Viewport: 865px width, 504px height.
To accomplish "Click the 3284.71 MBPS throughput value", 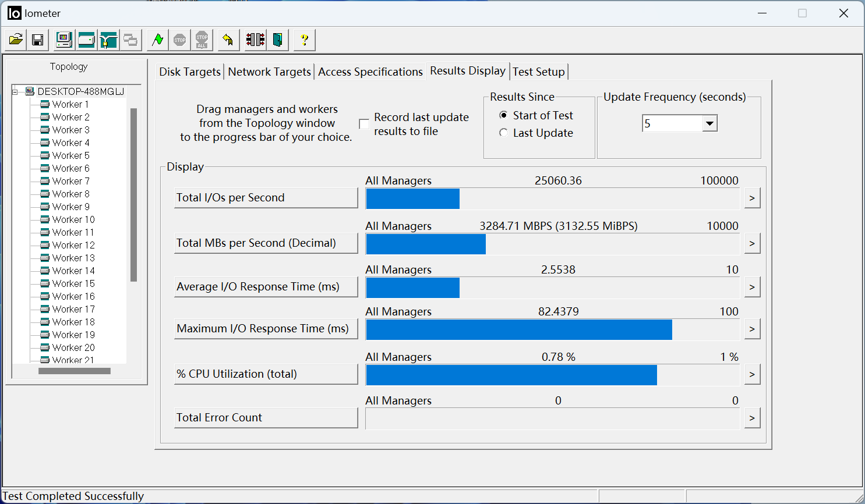I will (x=558, y=226).
